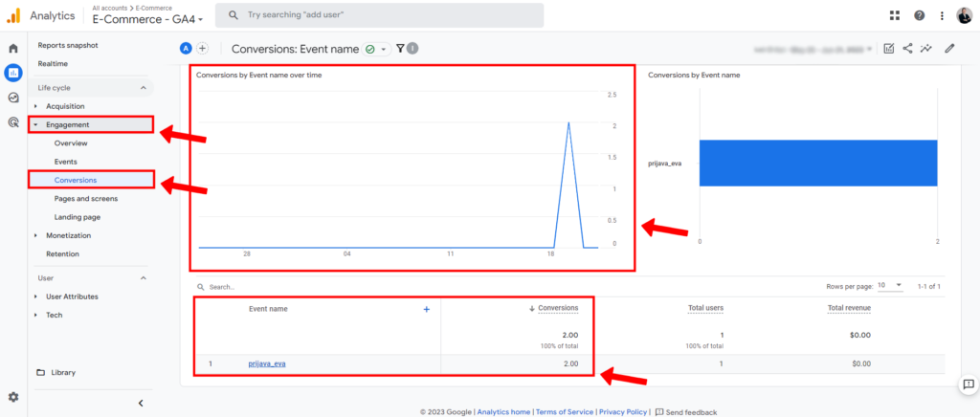Viewport: 980px width, 417px height.
Task: Open the Insights sparkline icon
Action: point(925,49)
